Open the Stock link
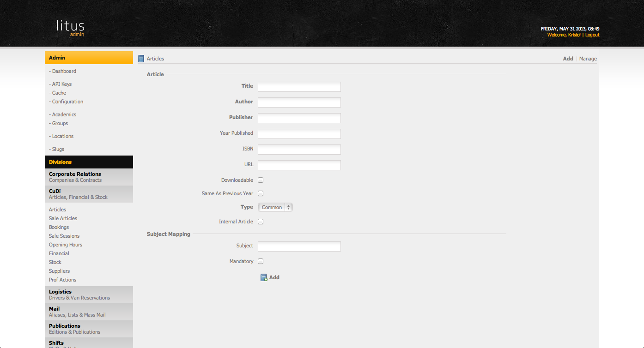Viewport: 644px width, 348px height. pos(55,262)
